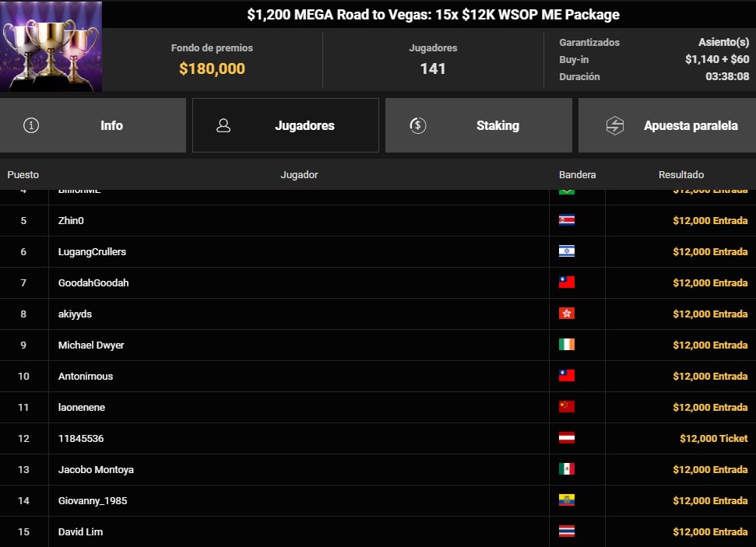
Task: Click the Taiwan flag for GoodahGoodah
Action: 567,282
